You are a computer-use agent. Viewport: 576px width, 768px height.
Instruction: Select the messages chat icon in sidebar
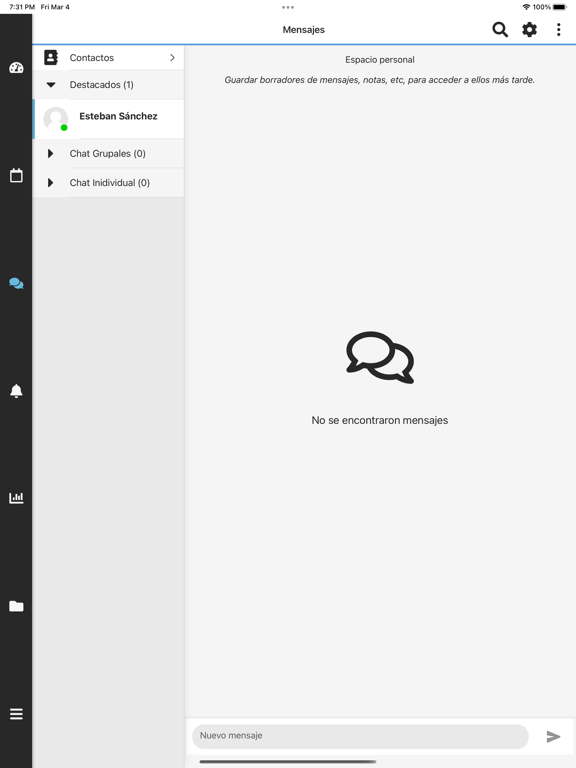click(x=16, y=283)
